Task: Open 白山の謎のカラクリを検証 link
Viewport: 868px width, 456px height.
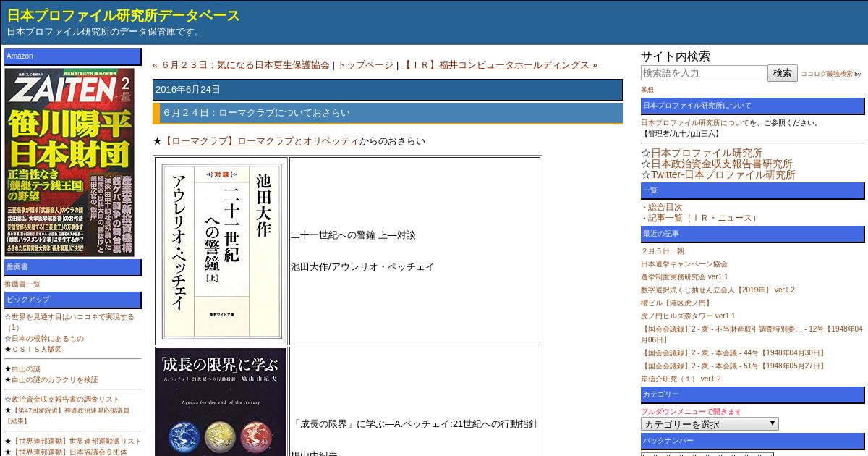Action: coord(55,380)
